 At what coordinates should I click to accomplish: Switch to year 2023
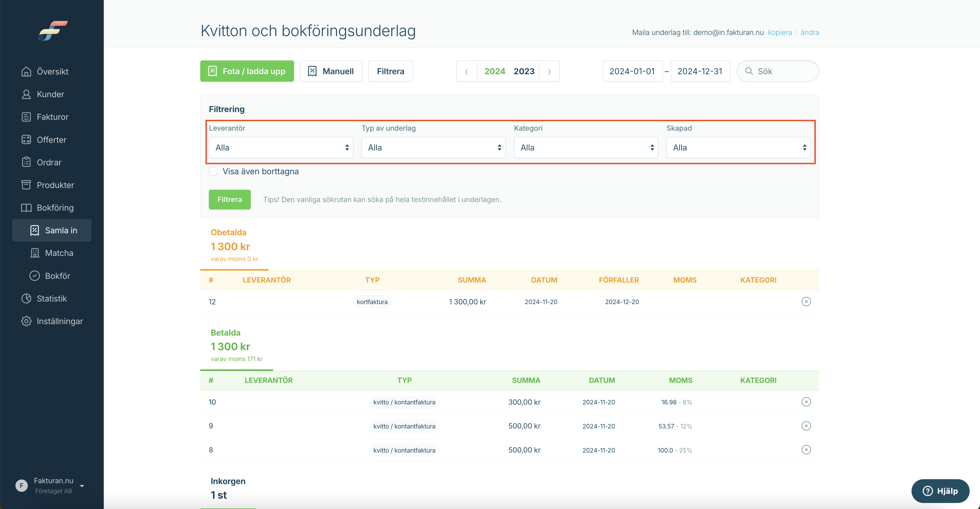point(524,71)
